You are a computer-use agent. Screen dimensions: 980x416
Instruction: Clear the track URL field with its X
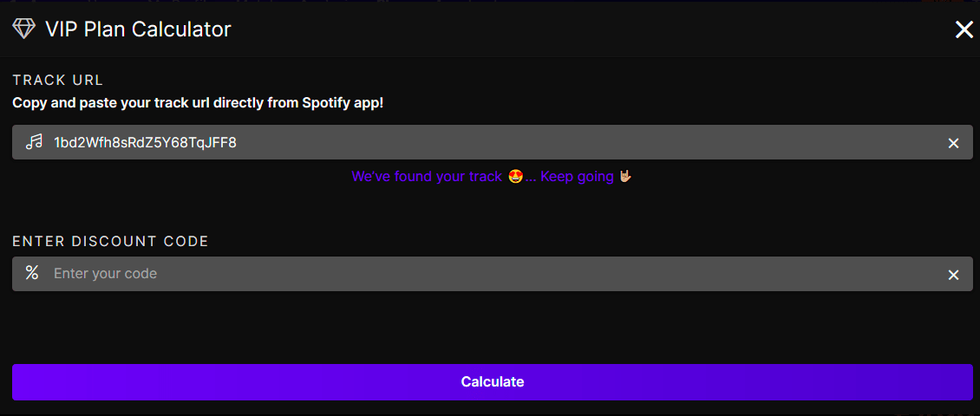pyautogui.click(x=953, y=143)
